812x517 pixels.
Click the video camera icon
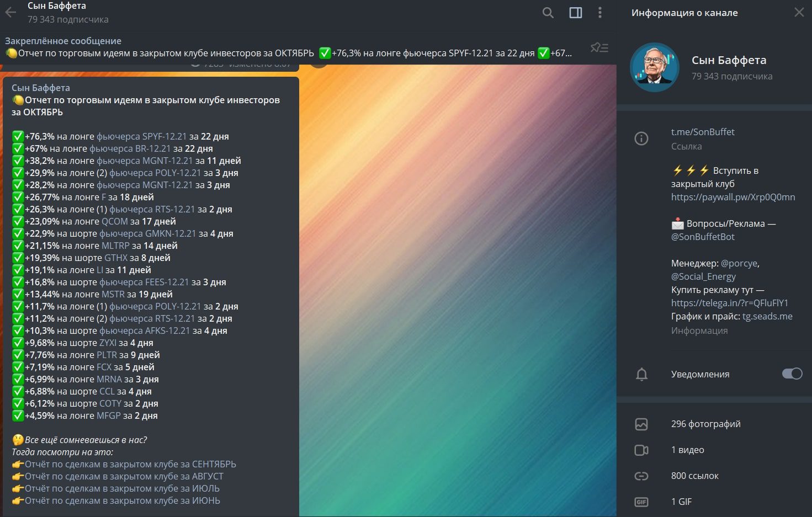(641, 450)
